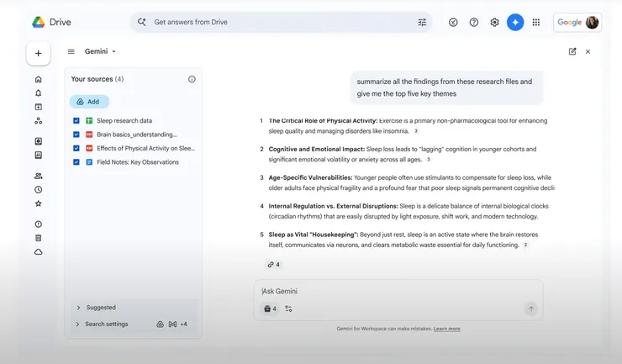Open Recent clock icon in sidebar
Screen dimensions: 622x364
tap(39, 190)
